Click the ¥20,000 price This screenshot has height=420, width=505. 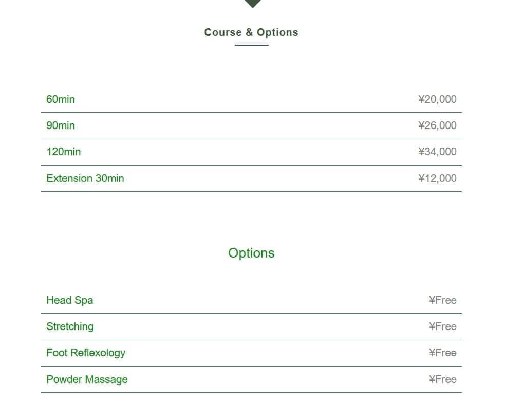[437, 99]
